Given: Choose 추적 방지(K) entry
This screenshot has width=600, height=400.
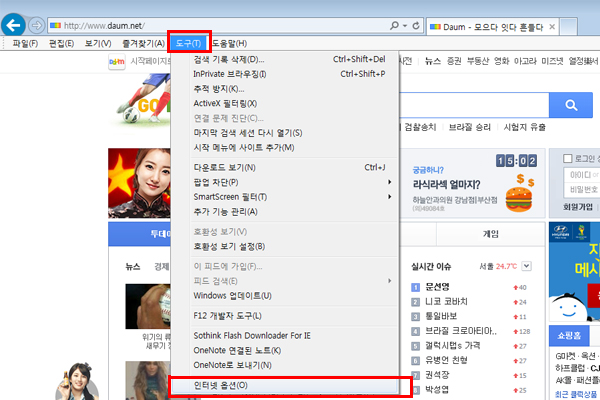Looking at the screenshot, I should click(x=285, y=89).
